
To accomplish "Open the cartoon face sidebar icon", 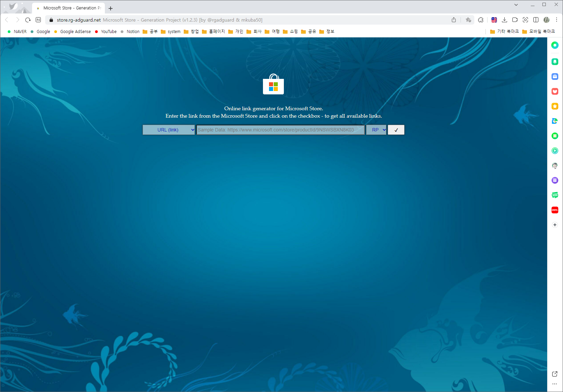I will pyautogui.click(x=555, y=165).
